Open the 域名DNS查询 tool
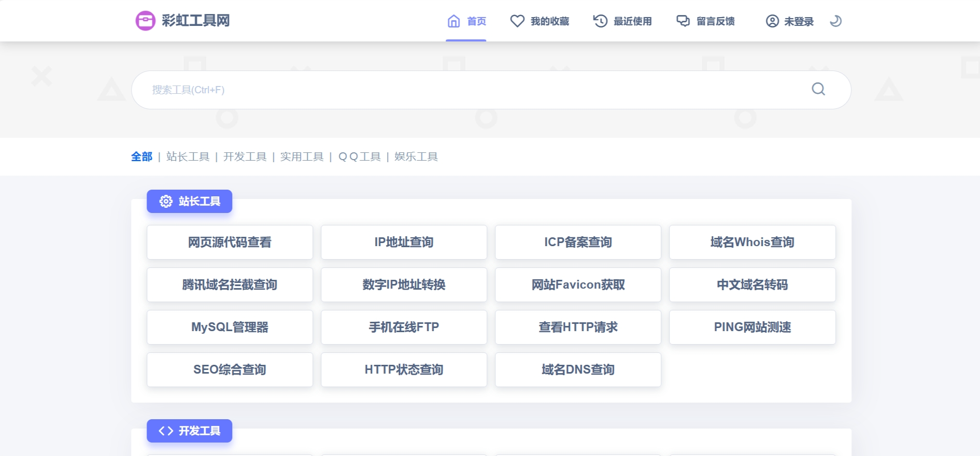The width and height of the screenshot is (980, 456). point(578,369)
